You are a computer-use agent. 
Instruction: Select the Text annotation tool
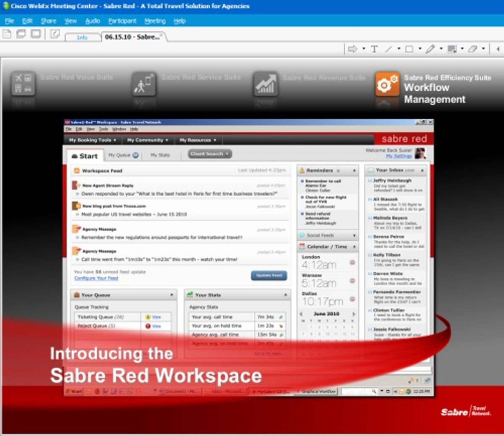pyautogui.click(x=374, y=49)
